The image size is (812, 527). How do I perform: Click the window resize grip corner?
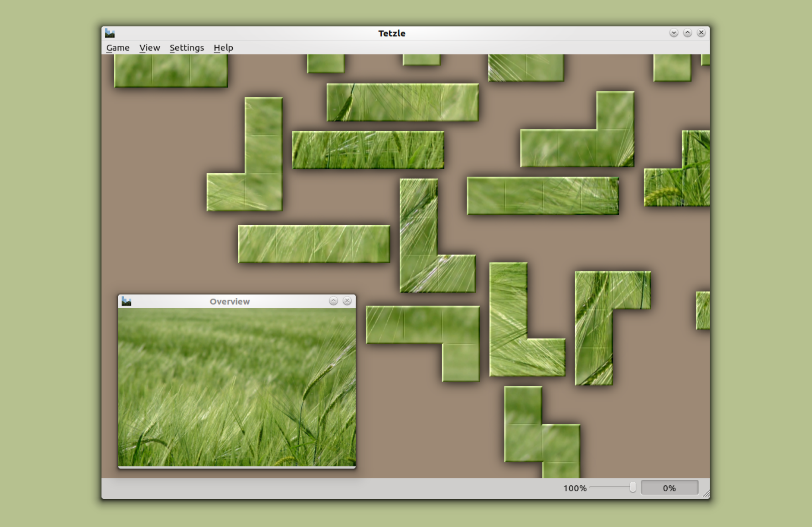(x=706, y=494)
